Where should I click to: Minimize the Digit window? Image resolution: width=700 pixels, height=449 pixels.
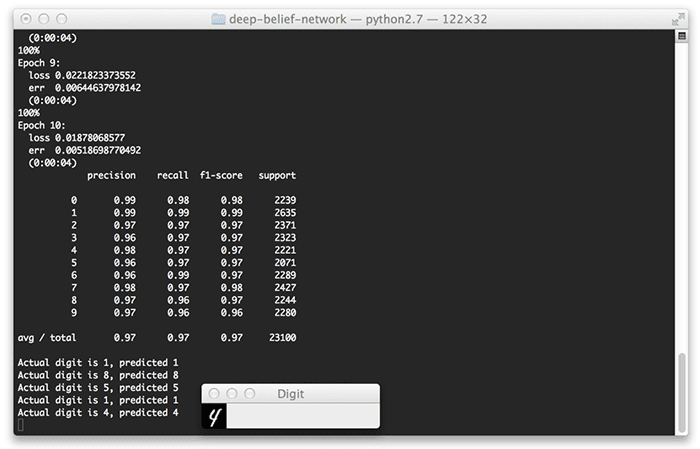[232, 394]
